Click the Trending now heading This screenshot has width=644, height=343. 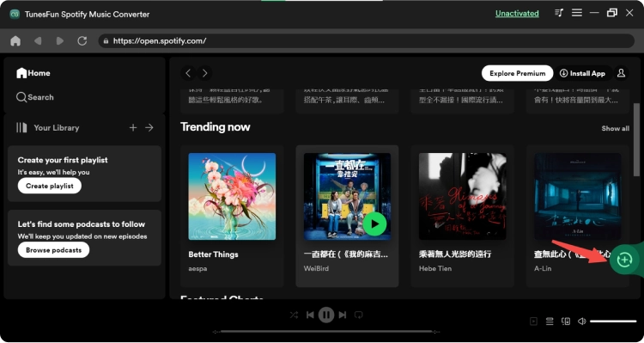216,127
